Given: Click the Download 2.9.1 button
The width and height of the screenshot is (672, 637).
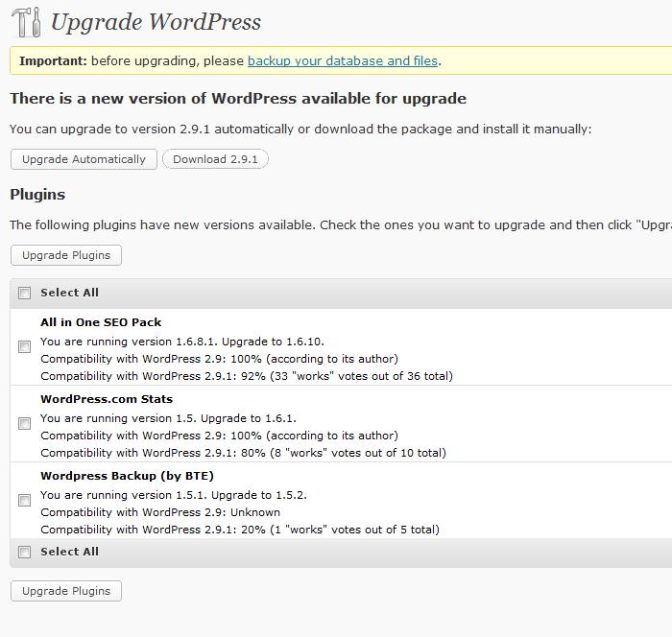Looking at the screenshot, I should click(215, 159).
